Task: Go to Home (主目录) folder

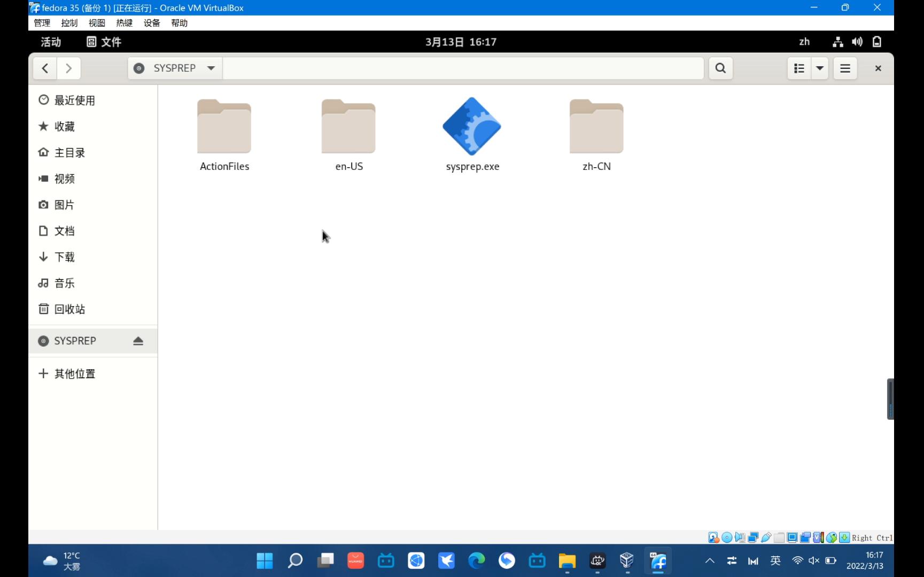Action: [x=93, y=153]
